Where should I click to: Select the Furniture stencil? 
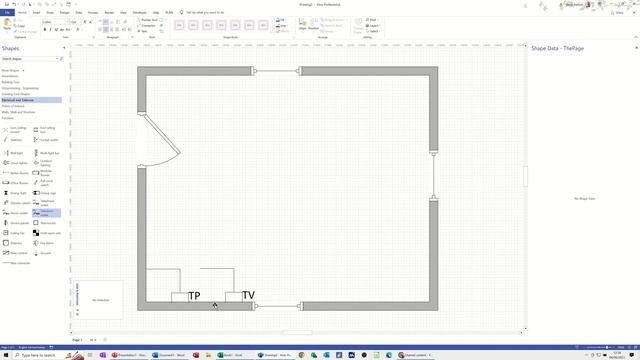click(x=8, y=118)
